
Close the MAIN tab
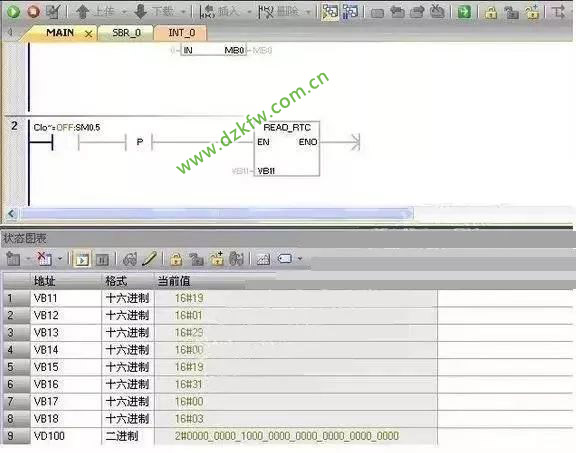[x=89, y=34]
